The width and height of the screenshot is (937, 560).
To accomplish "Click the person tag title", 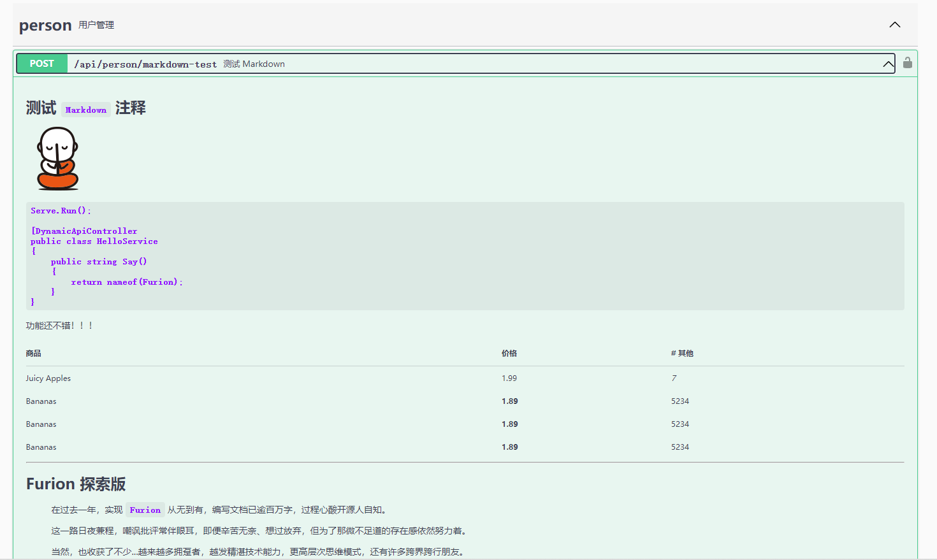I will pos(45,25).
